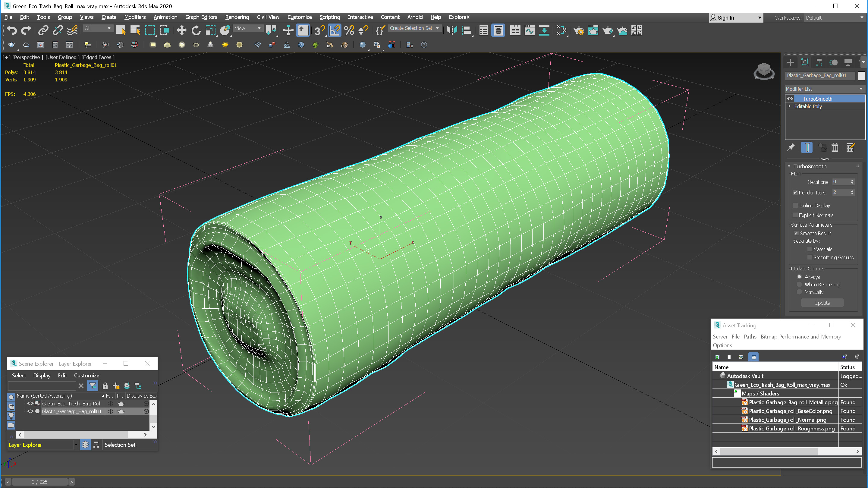Open the reference coordinate View dropdown
This screenshot has height=488, width=868.
pos(248,28)
